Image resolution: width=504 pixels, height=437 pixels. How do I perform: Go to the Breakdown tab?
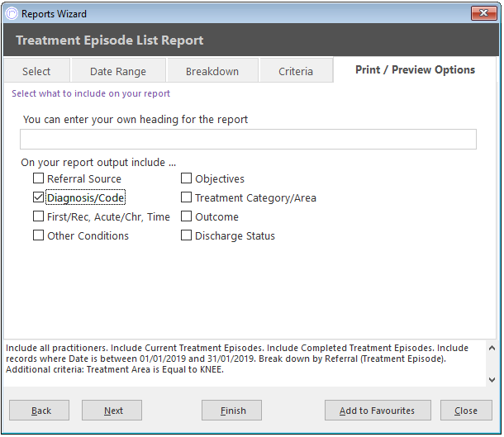[x=212, y=71]
